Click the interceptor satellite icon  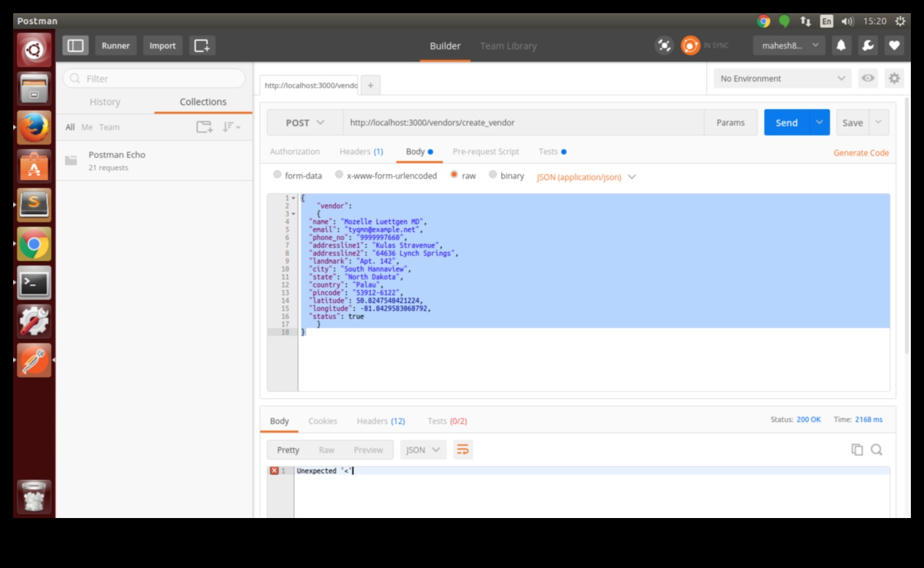[664, 45]
